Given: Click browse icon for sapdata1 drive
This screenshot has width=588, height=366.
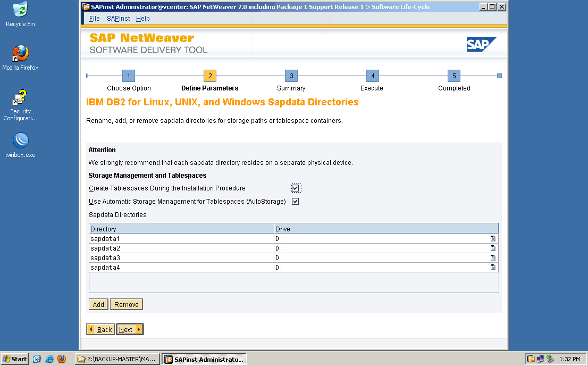Looking at the screenshot, I should (493, 239).
